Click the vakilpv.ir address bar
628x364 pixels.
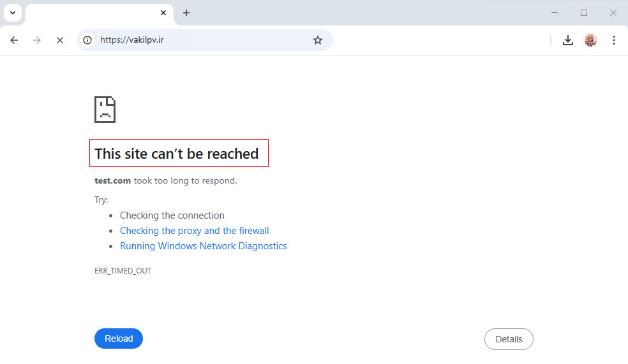click(198, 40)
